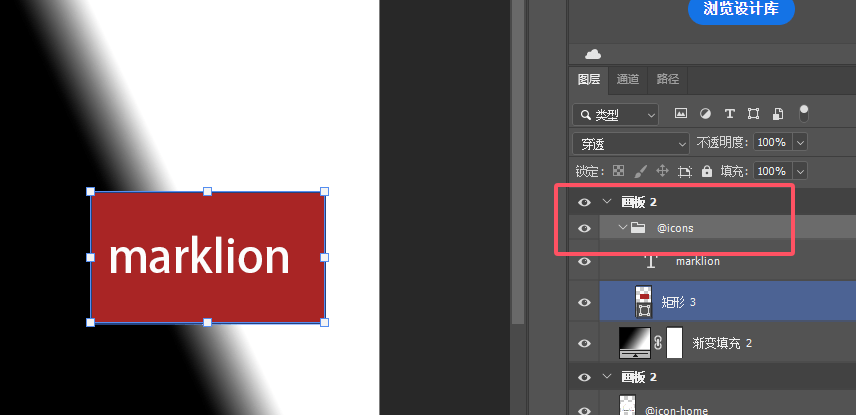This screenshot has width=856, height=415.
Task: Hide the @icons group
Action: (584, 228)
